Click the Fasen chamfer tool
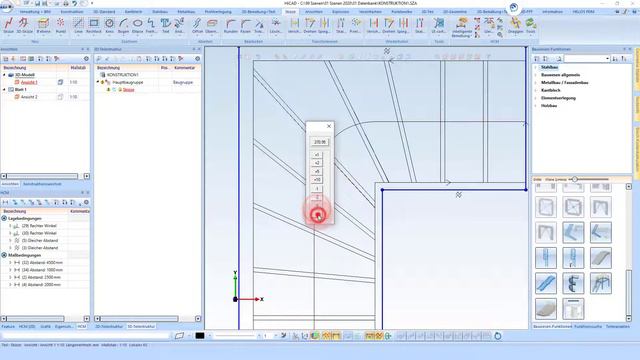This screenshot has height=360, width=640. 245,25
